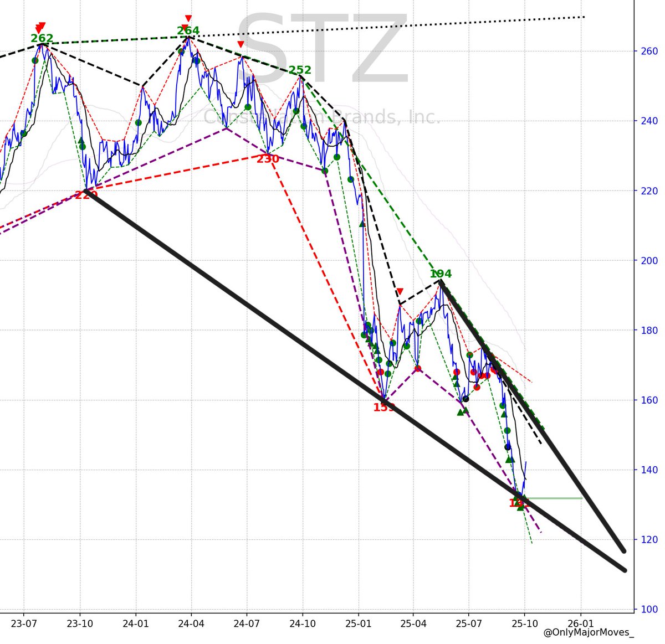This screenshot has height=644, width=665.
Task: Select the 240 y-axis tick label
Action: 649,121
